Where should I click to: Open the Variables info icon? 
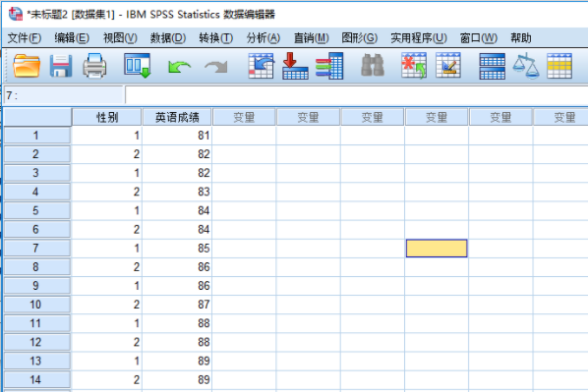[x=329, y=66]
